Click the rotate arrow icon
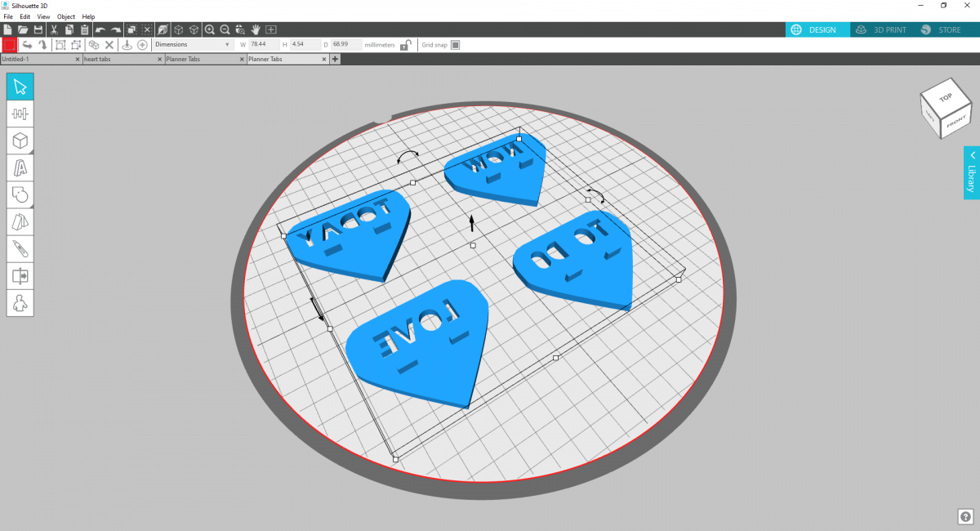 click(x=42, y=45)
